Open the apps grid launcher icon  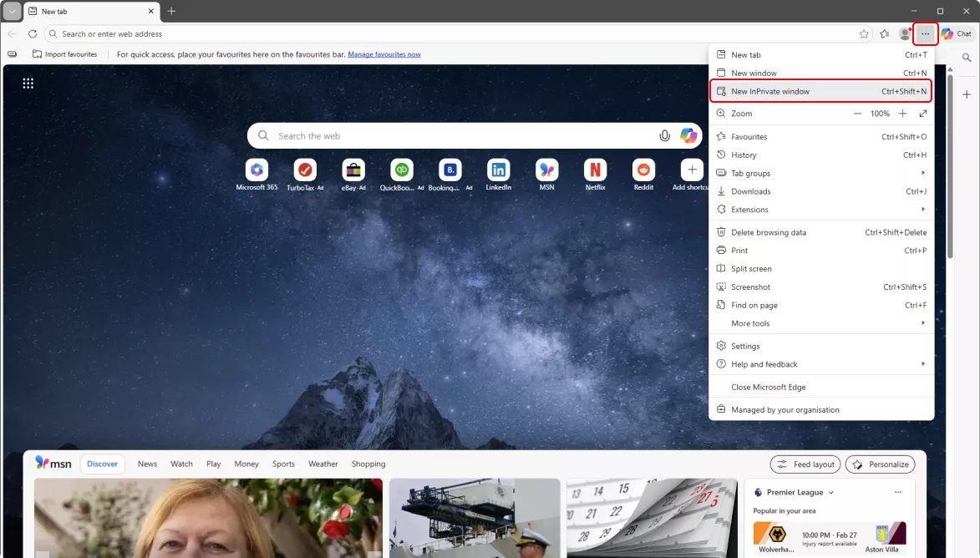28,83
